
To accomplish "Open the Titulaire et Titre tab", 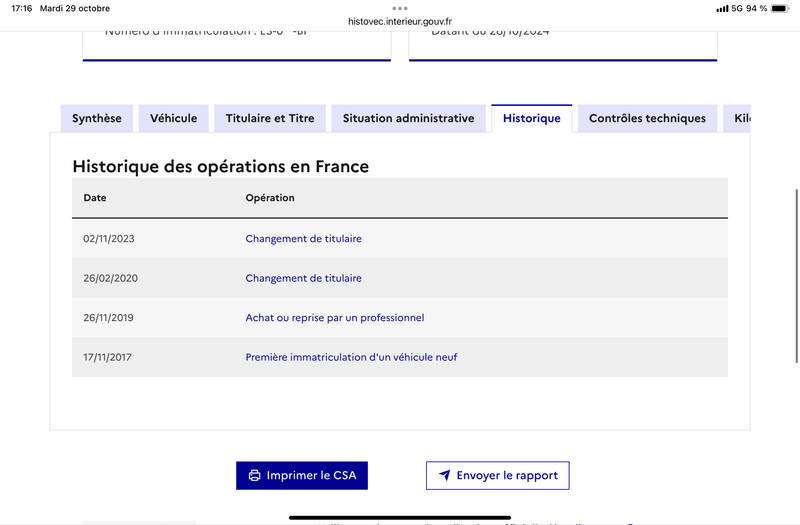I will [270, 118].
